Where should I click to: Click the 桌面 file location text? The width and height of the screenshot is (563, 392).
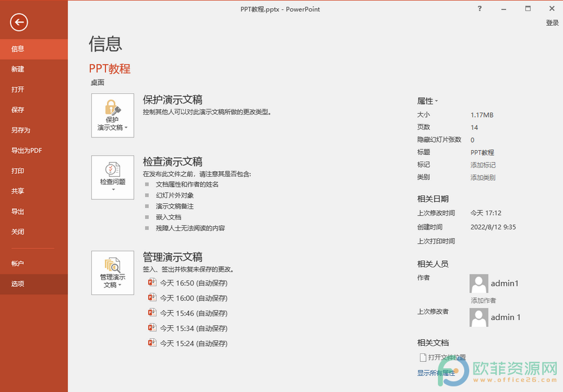(x=98, y=83)
